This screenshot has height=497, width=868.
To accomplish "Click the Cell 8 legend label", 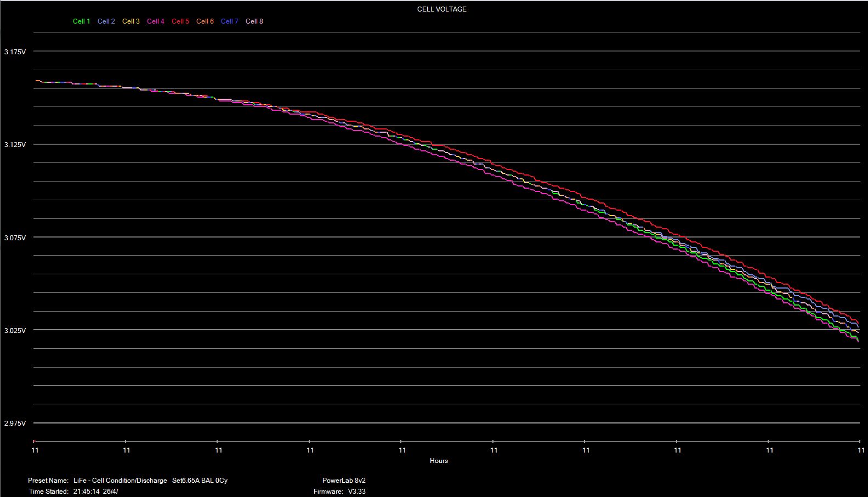I will [x=254, y=21].
